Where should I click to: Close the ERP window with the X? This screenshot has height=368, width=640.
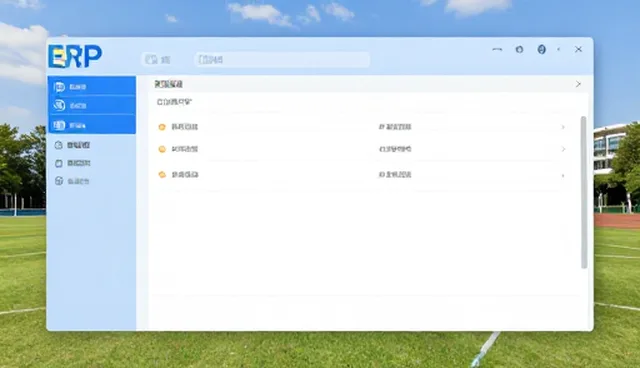coord(578,49)
